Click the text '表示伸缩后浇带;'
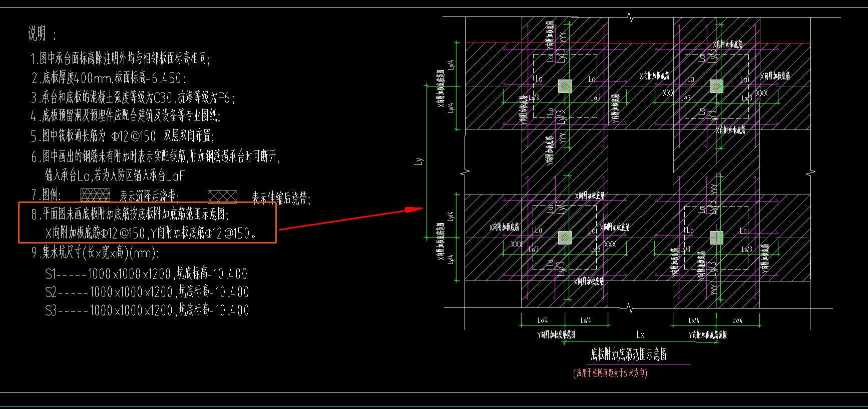This screenshot has width=868, height=409. [x=281, y=198]
